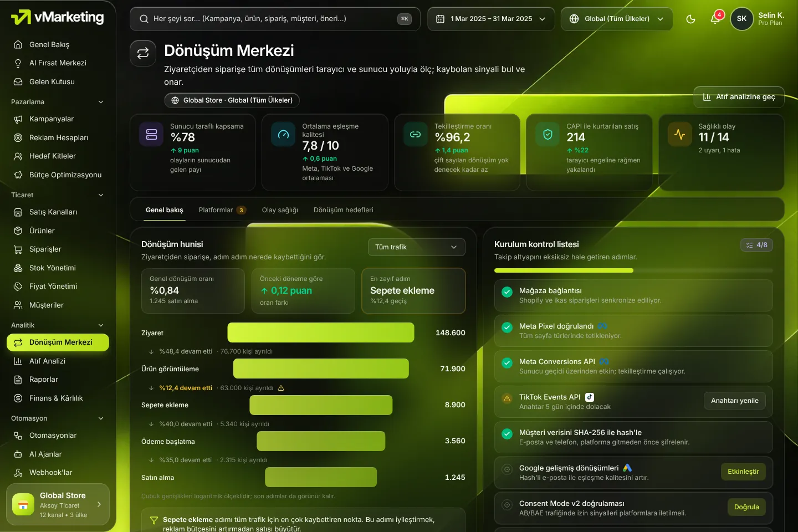This screenshot has width=798, height=532.
Task: Click Atıf Analizi chart icon
Action: (x=18, y=361)
